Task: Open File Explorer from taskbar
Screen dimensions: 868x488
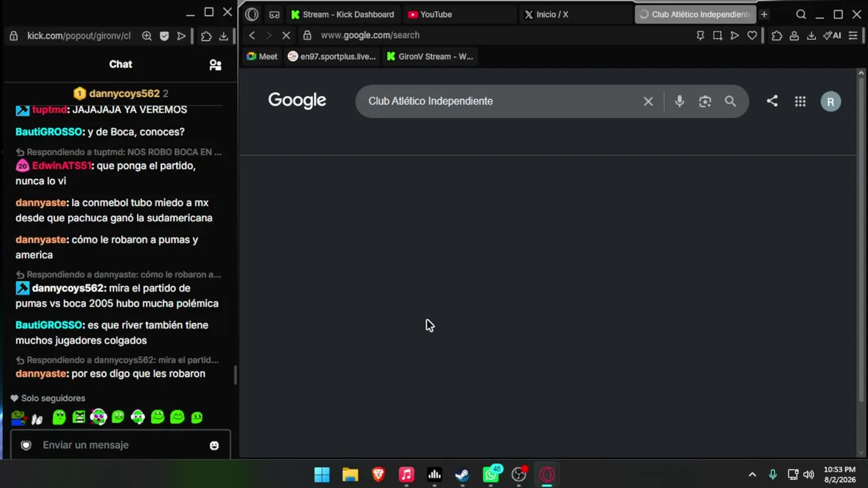Action: click(x=350, y=474)
